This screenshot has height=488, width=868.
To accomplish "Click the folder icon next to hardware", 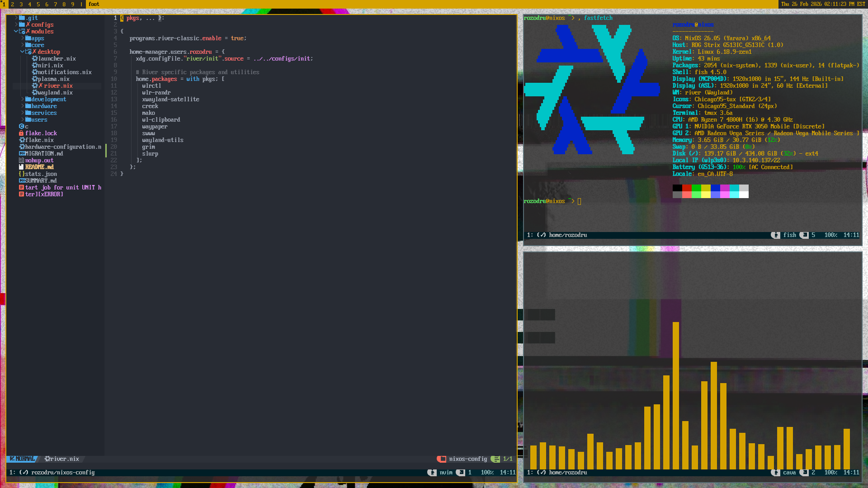I will (x=28, y=106).
